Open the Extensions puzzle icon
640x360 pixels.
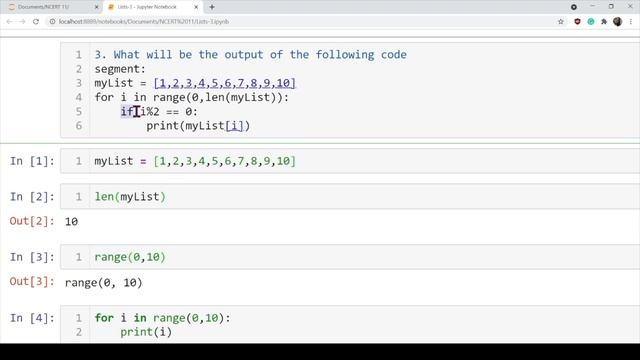click(x=604, y=22)
